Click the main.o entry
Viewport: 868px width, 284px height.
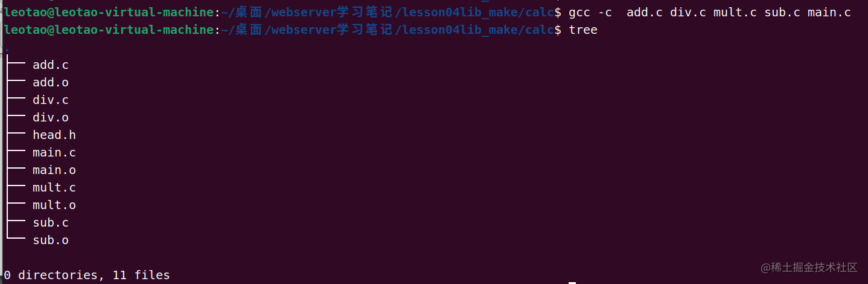[x=54, y=170]
